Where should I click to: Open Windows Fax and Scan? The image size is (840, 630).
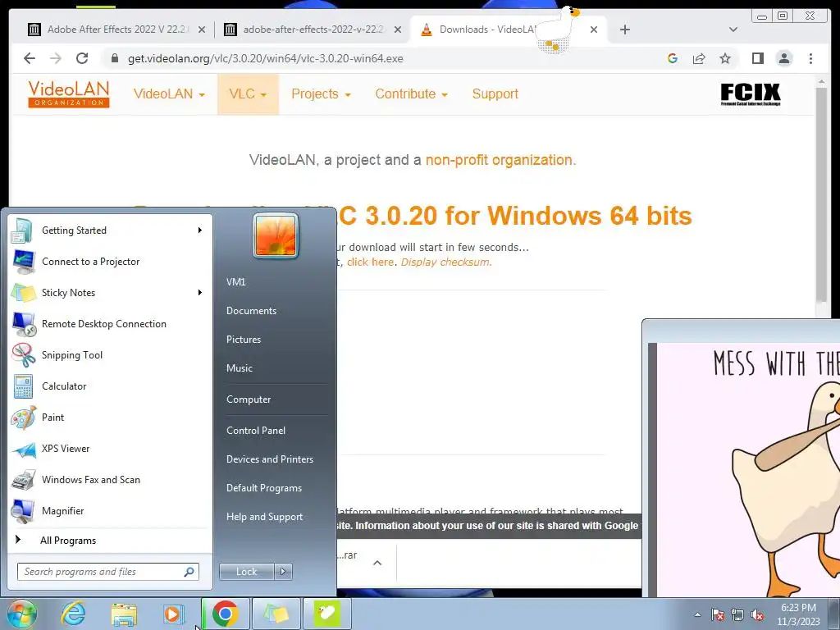pos(109,479)
